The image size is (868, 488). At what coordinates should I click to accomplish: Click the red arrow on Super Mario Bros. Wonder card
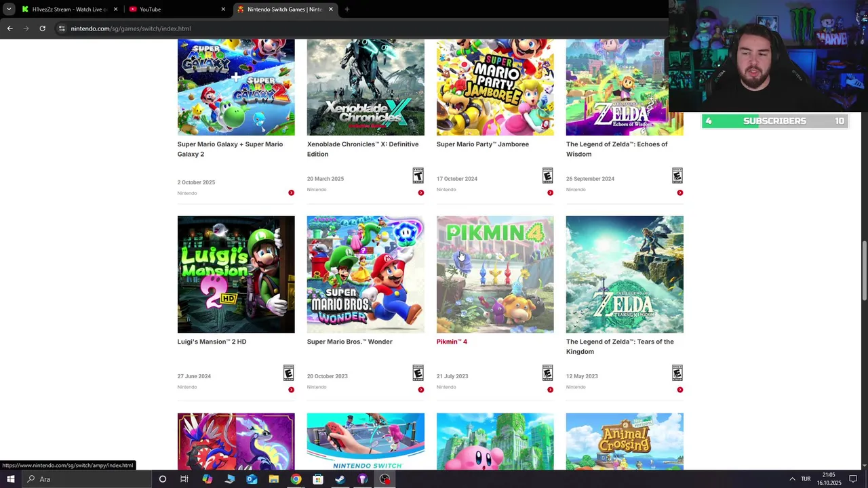pos(420,390)
